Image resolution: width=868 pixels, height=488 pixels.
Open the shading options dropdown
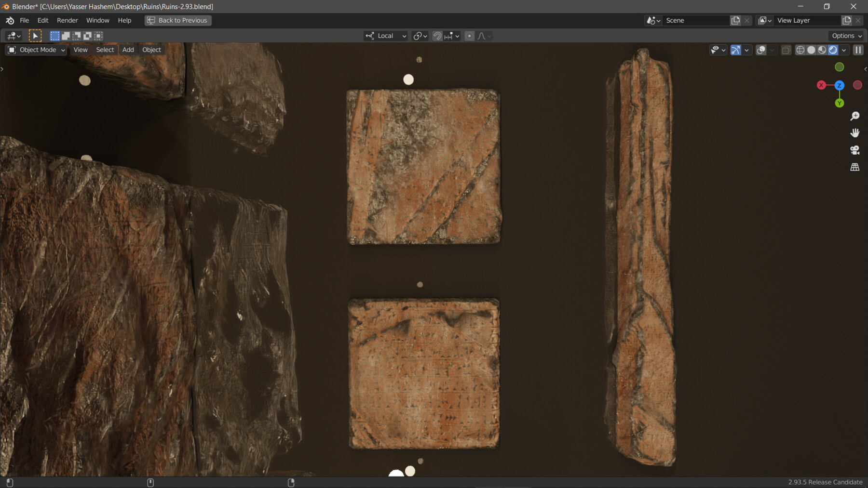click(844, 50)
